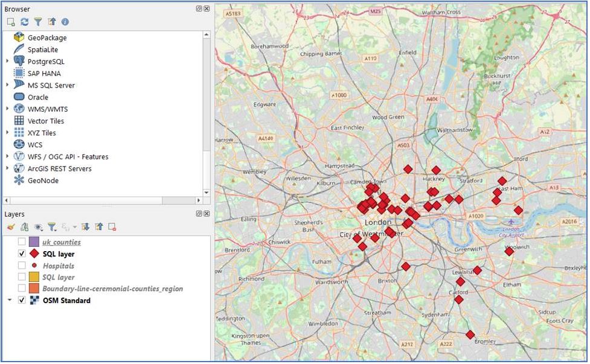Image resolution: width=590 pixels, height=364 pixels.
Task: Refresh the Browser panel
Action: click(x=25, y=22)
